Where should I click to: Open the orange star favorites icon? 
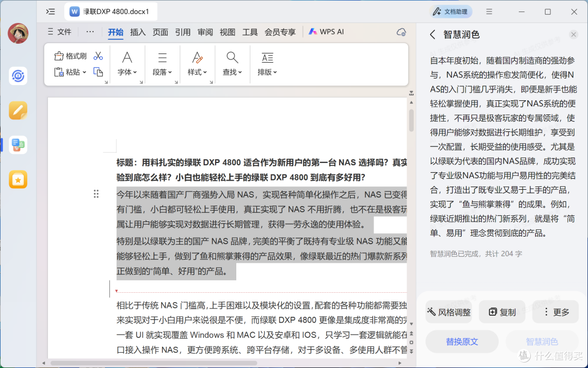pos(18,179)
